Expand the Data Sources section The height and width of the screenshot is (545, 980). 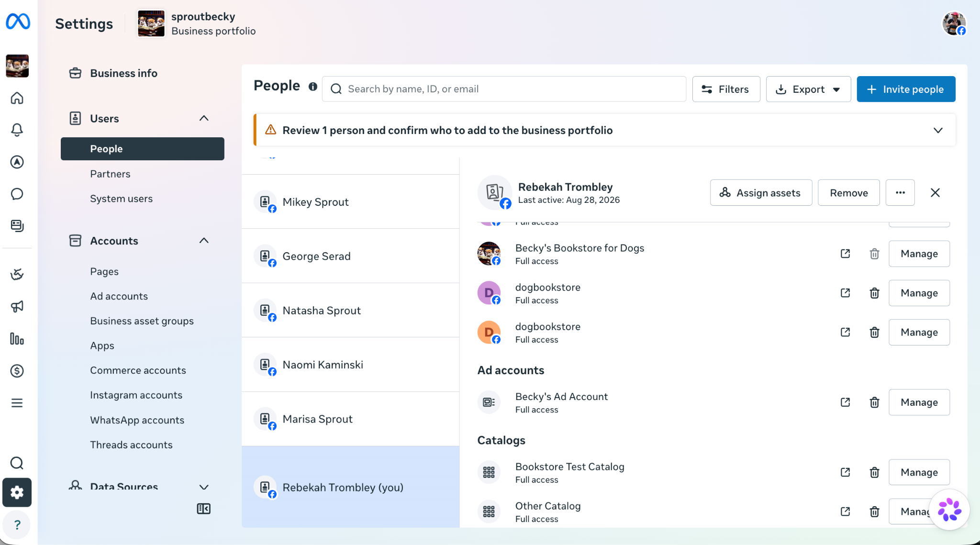[204, 487]
